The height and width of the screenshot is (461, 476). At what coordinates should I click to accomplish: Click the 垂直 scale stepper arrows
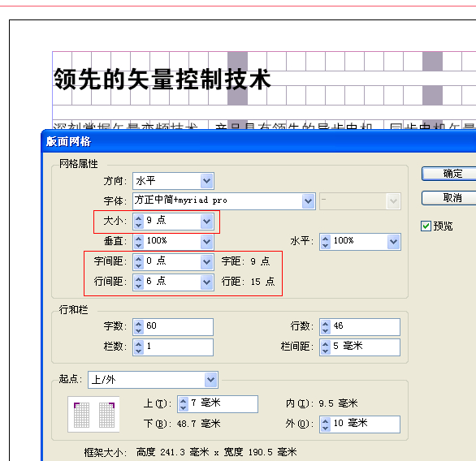click(138, 242)
